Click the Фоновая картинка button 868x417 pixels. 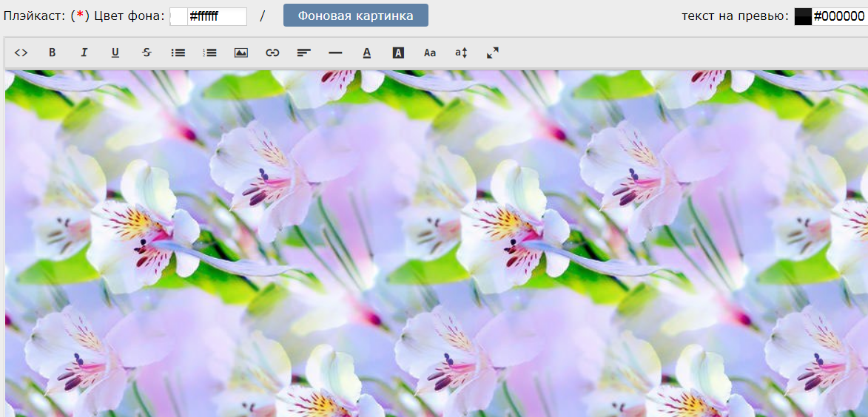pyautogui.click(x=355, y=16)
